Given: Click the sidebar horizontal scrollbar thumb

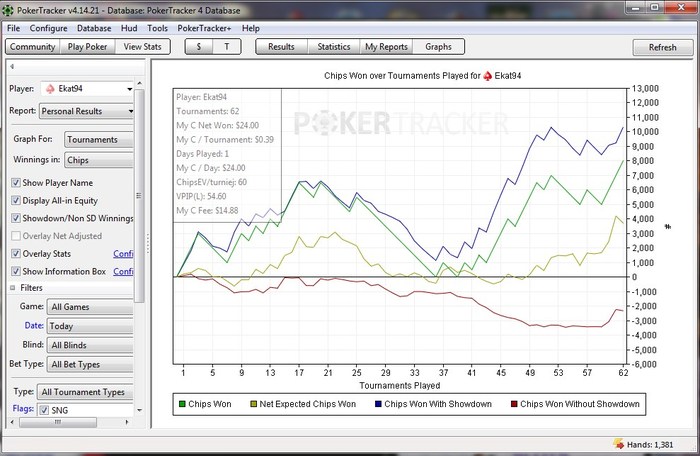Looking at the screenshot, I should tap(58, 422).
